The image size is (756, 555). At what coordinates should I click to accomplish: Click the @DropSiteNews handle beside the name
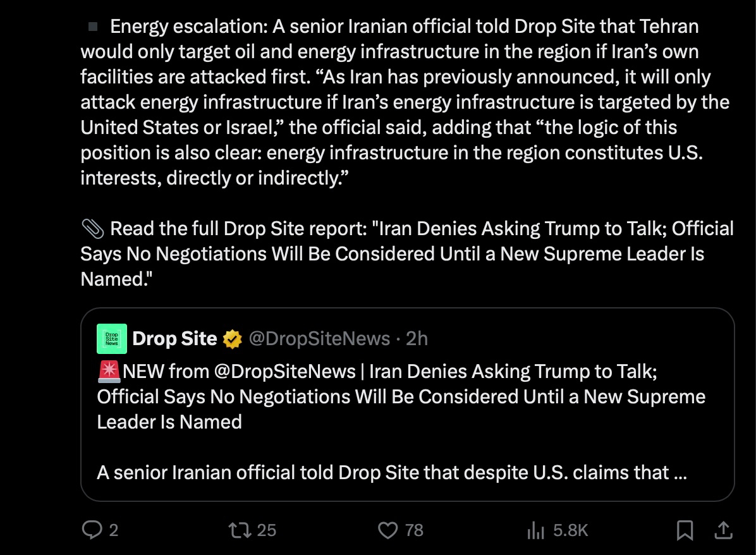[319, 339]
